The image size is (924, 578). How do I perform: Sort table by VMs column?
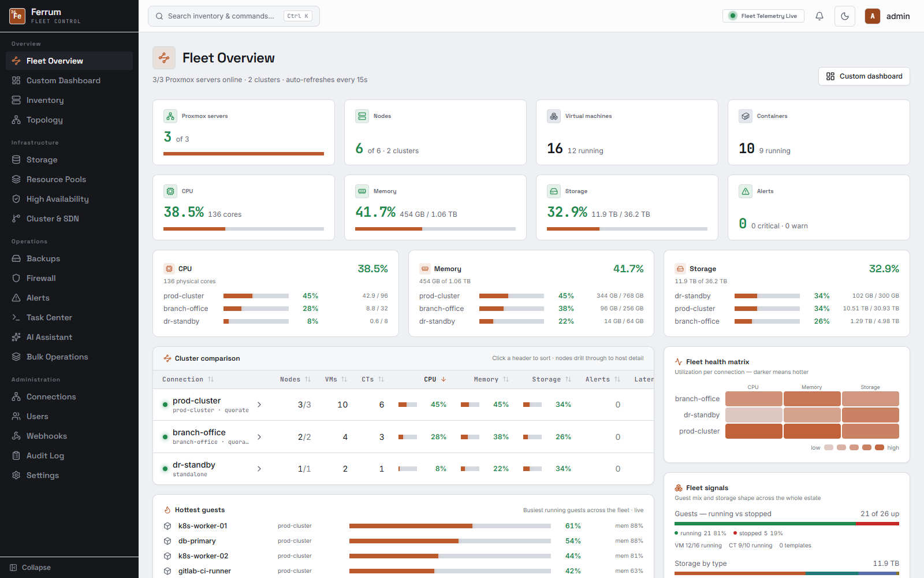click(x=336, y=379)
